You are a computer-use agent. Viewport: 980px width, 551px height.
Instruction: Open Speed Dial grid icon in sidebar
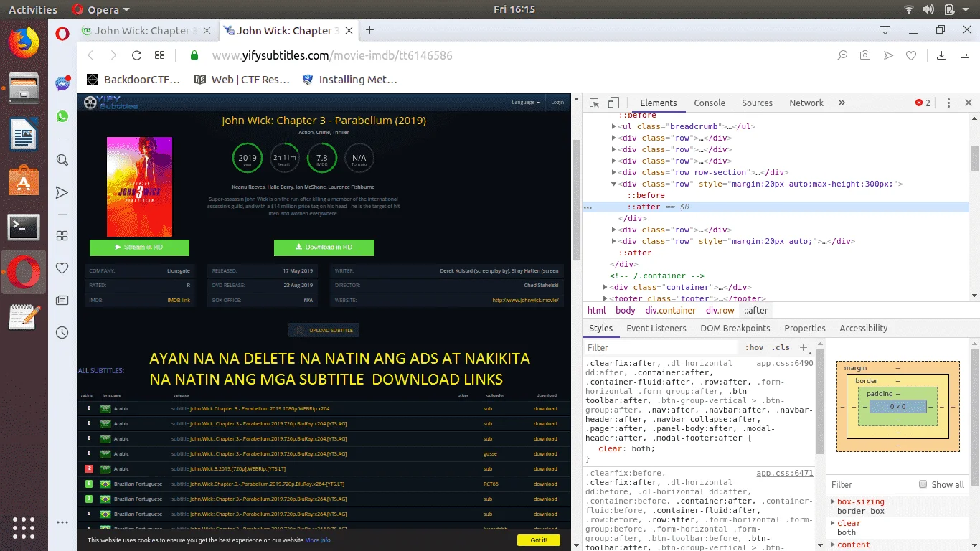click(x=62, y=235)
